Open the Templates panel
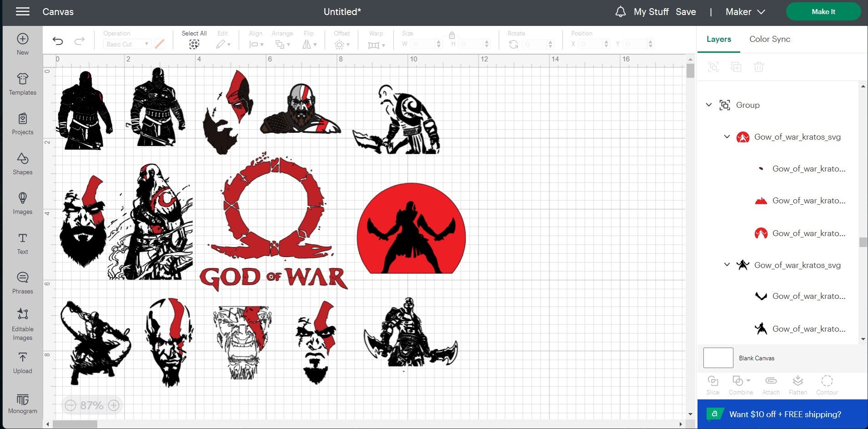 23,84
